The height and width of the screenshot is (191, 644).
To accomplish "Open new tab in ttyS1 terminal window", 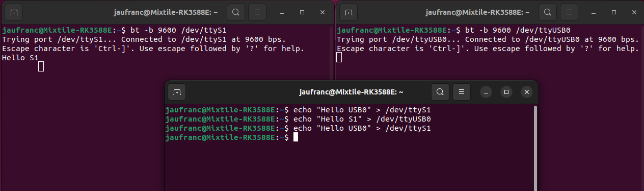I will pyautogui.click(x=13, y=12).
